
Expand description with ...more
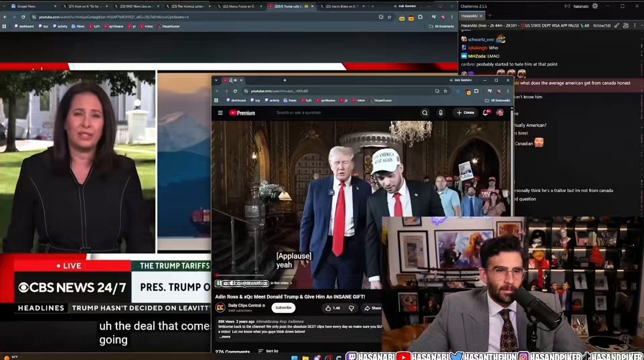tap(225, 337)
